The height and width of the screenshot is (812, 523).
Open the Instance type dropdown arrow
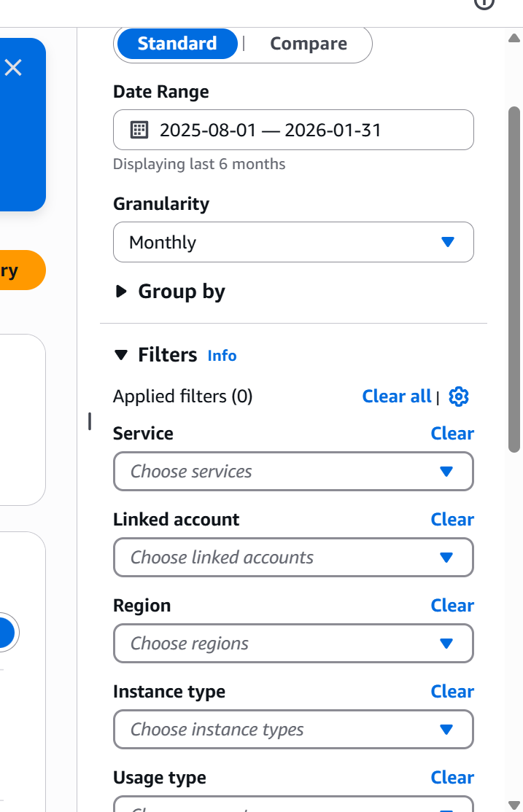[x=447, y=730]
